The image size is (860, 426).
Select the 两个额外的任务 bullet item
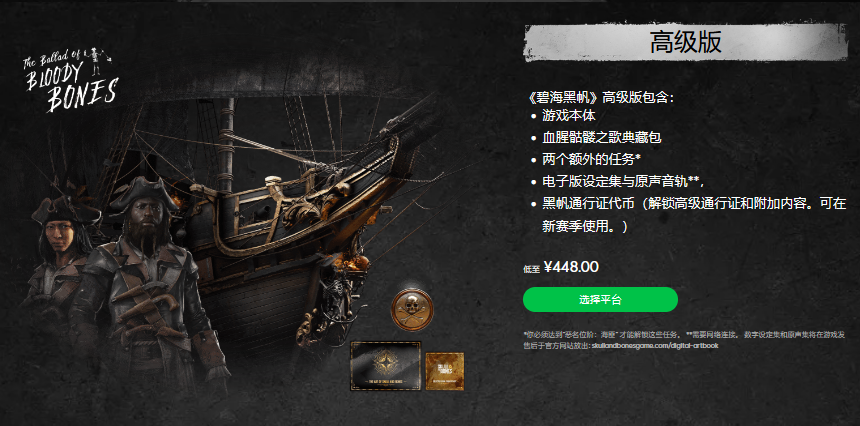coord(592,160)
